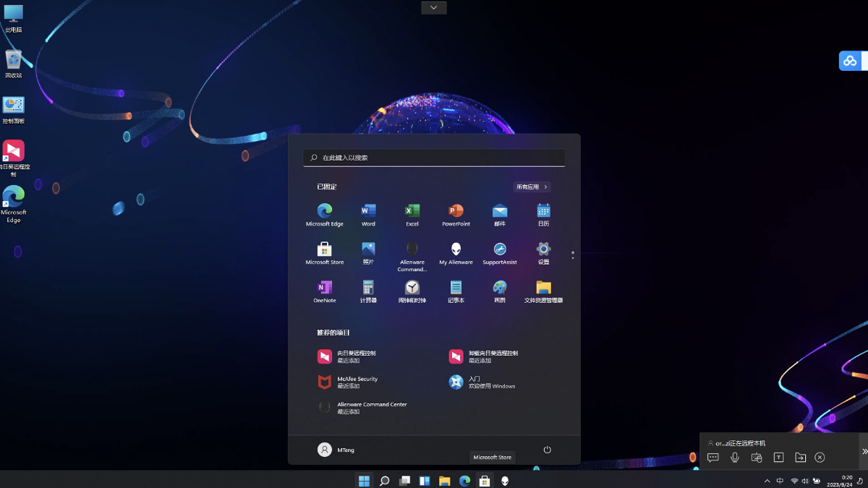Click the power button in Start menu

(x=547, y=450)
